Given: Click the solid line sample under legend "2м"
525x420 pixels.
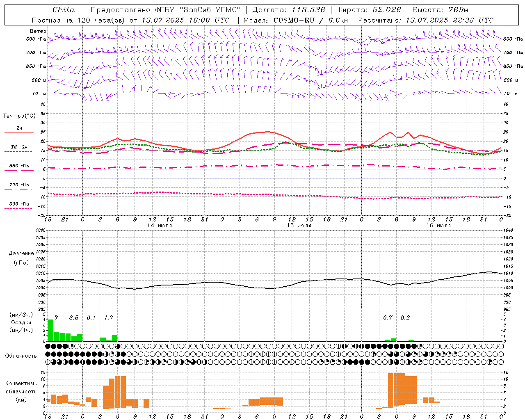Looking at the screenshot, I should (x=19, y=133).
